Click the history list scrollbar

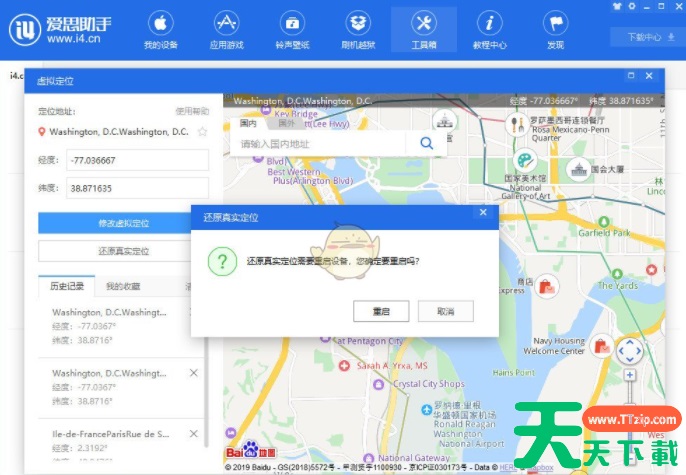pyautogui.click(x=206, y=391)
